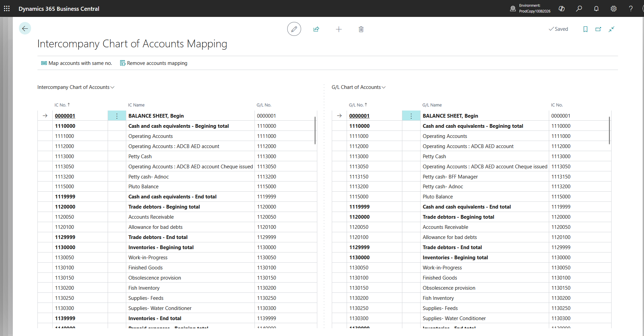Viewport: 644px width, 336px height.
Task: Select 'Petty cash- BFF Manager' cell
Action: click(x=485, y=176)
